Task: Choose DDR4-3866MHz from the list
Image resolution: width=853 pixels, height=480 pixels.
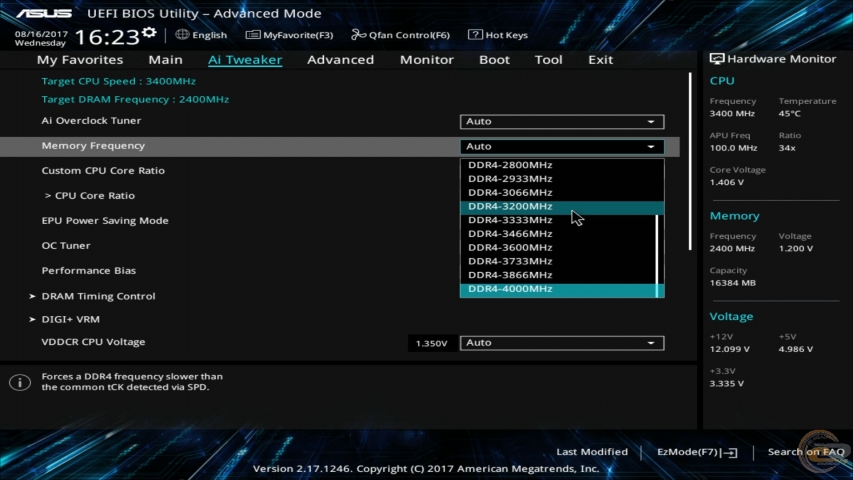Action: [x=559, y=275]
